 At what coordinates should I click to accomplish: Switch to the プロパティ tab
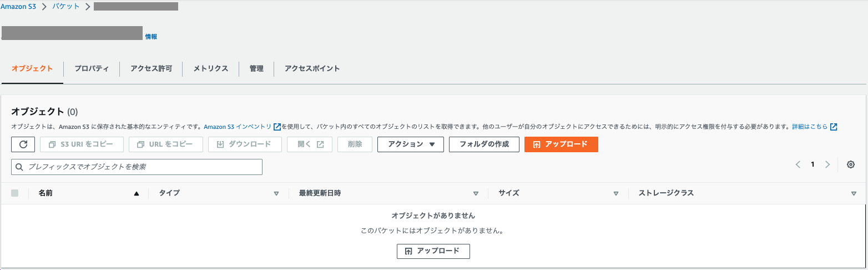(92, 69)
